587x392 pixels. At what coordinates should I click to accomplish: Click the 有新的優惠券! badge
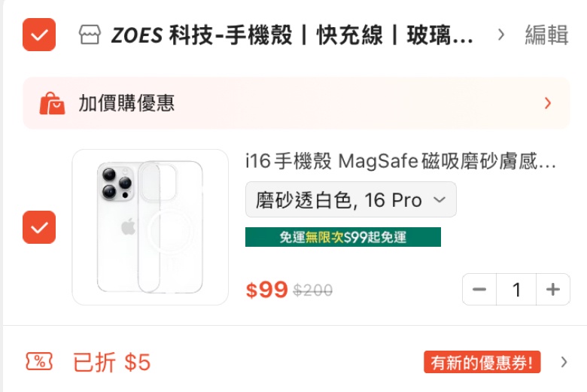point(482,363)
